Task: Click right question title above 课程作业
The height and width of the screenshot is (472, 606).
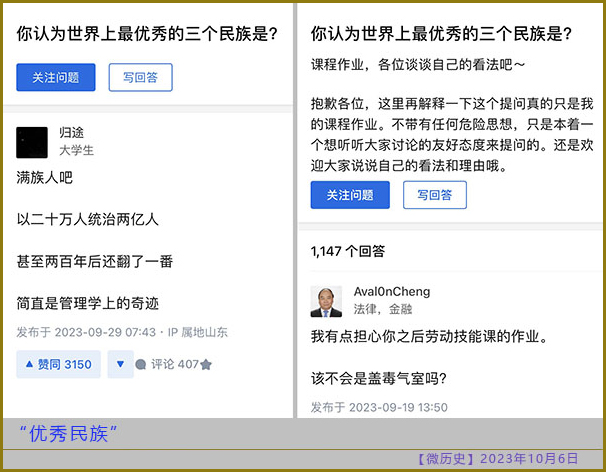Action: 441,34
